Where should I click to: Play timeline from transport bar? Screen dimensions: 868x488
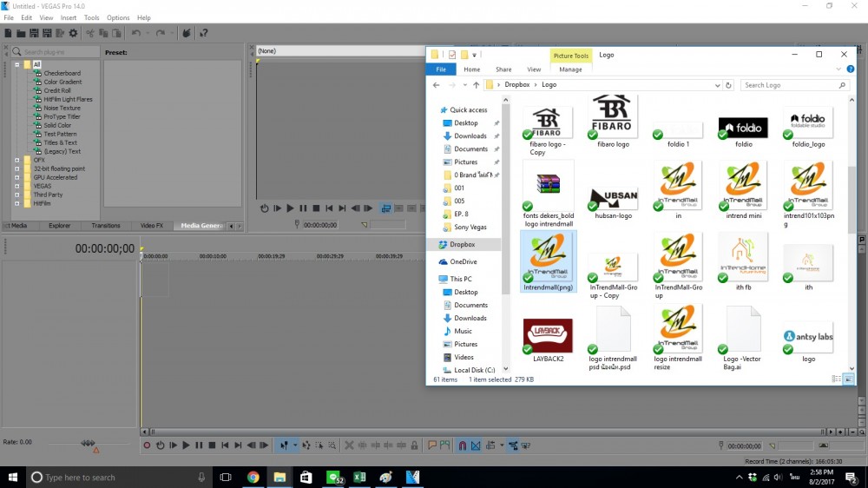point(186,445)
